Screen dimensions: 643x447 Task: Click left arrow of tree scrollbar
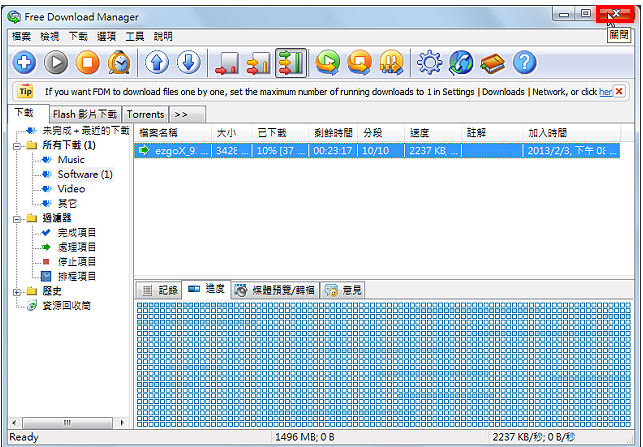(14, 422)
